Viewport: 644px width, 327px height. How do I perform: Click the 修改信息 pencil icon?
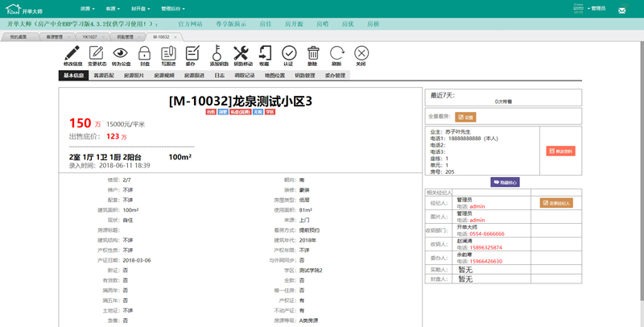click(x=72, y=52)
